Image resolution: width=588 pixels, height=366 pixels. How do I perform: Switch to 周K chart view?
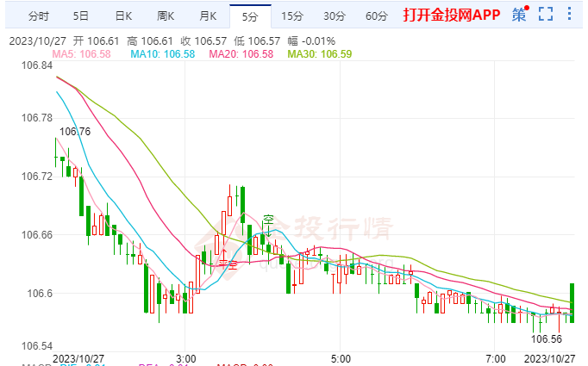(166, 16)
